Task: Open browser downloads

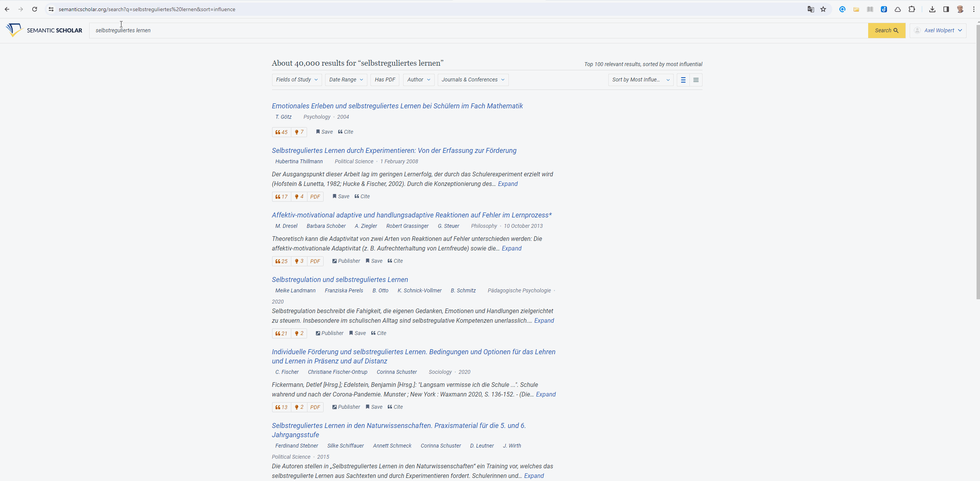Action: coord(932,9)
